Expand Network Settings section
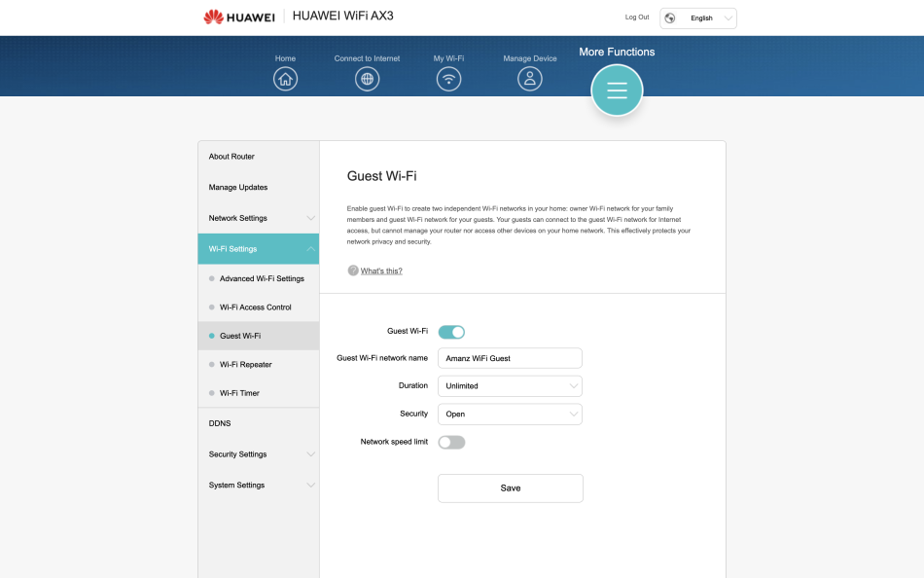The image size is (924, 578). 259,218
